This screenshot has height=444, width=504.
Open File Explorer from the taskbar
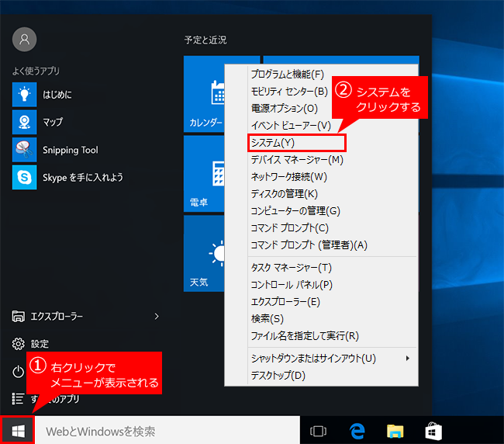point(395,431)
